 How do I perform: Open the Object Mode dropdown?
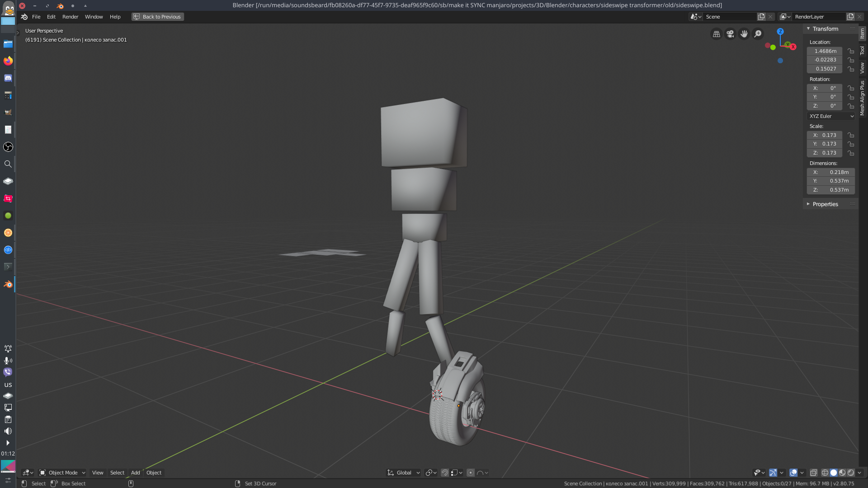62,473
